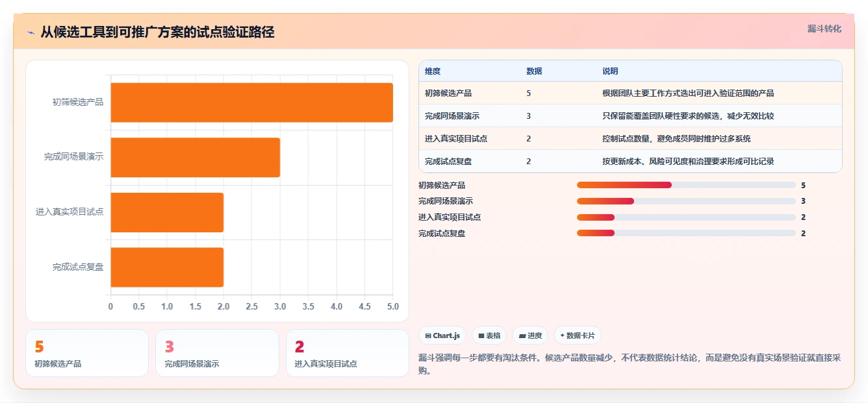The image size is (868, 403).
Task: Click the 数据 column header
Action: (534, 71)
